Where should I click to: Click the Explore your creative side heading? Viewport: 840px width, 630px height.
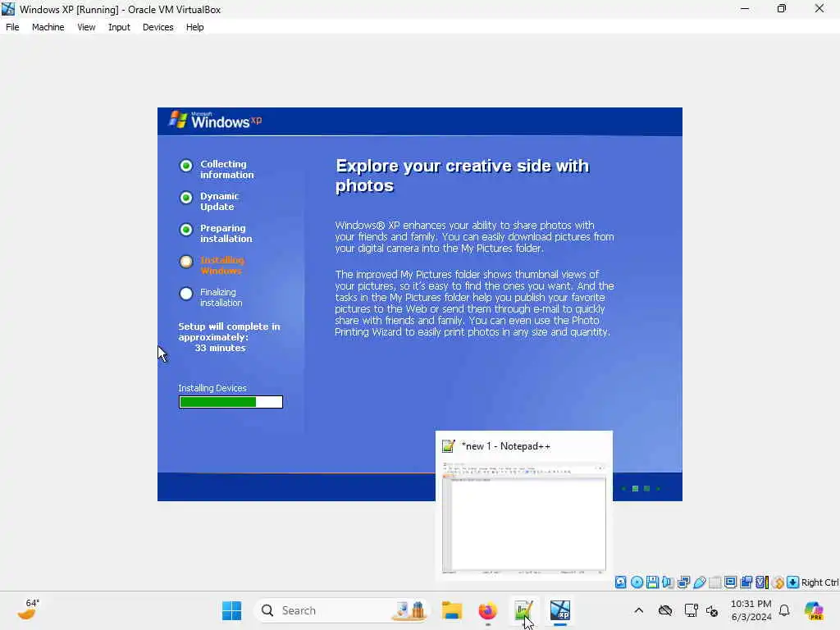click(x=462, y=176)
